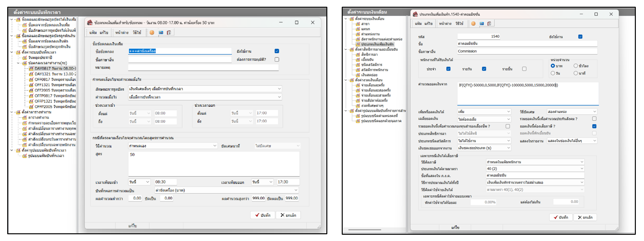Select the ชั่วโมง unit radio button
Screen dimensions: 644x241
point(576,66)
